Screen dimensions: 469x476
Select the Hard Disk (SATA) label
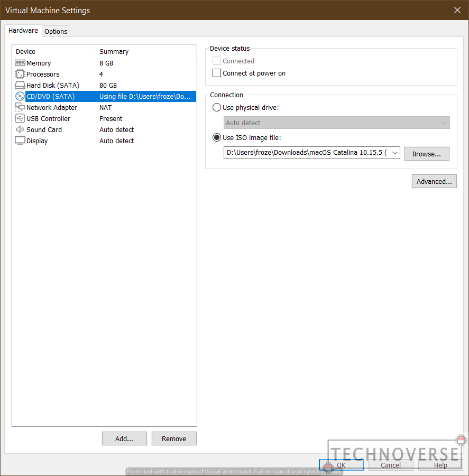pos(53,85)
